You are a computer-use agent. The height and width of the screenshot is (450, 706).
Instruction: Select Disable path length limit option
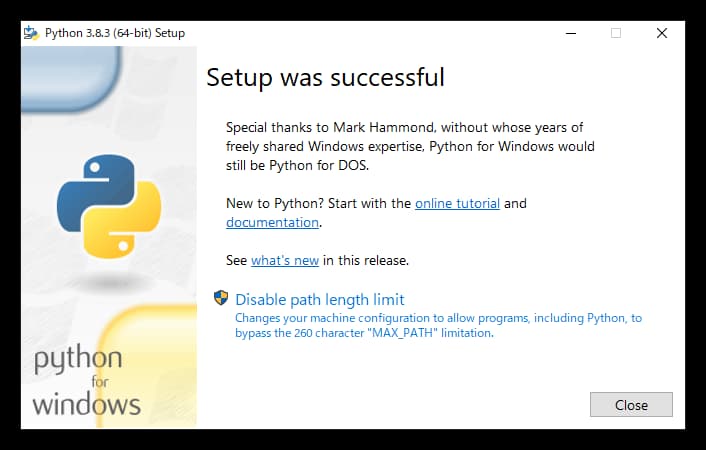click(x=320, y=300)
